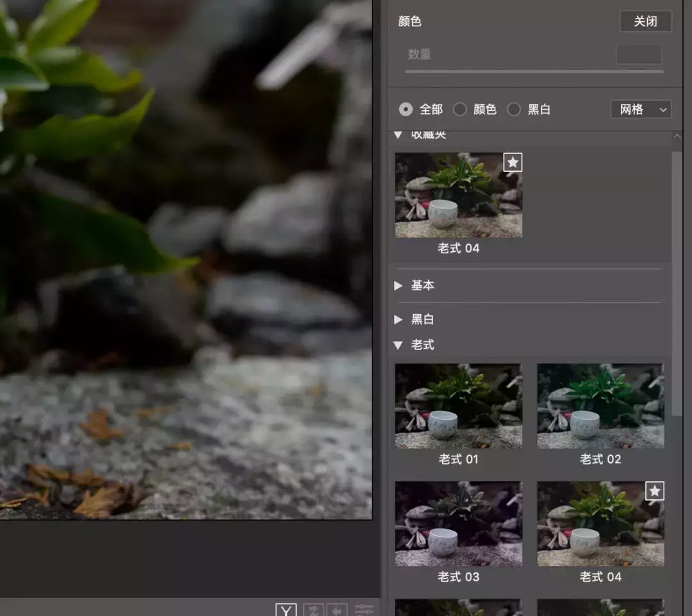Select the 老式 01 profile thumbnail
The width and height of the screenshot is (692, 616).
459,406
